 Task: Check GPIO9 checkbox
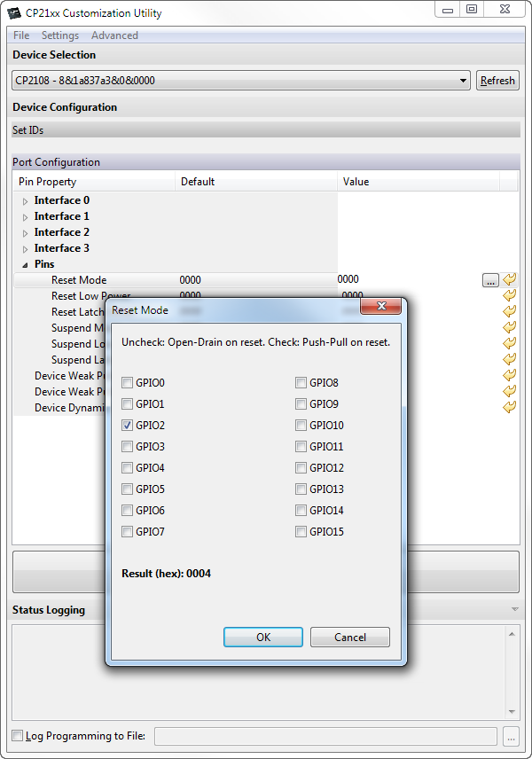301,404
